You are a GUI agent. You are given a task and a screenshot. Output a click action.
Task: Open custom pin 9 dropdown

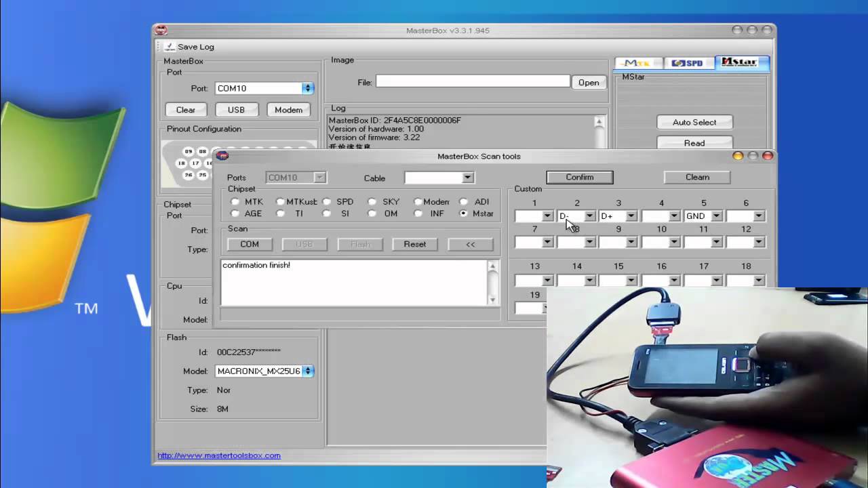pyautogui.click(x=631, y=242)
